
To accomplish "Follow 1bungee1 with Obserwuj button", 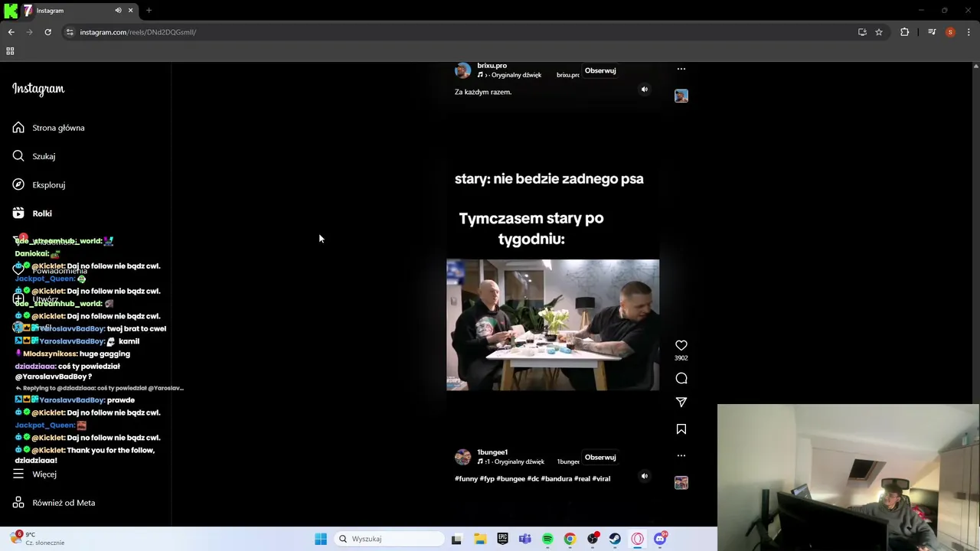I will click(x=600, y=458).
